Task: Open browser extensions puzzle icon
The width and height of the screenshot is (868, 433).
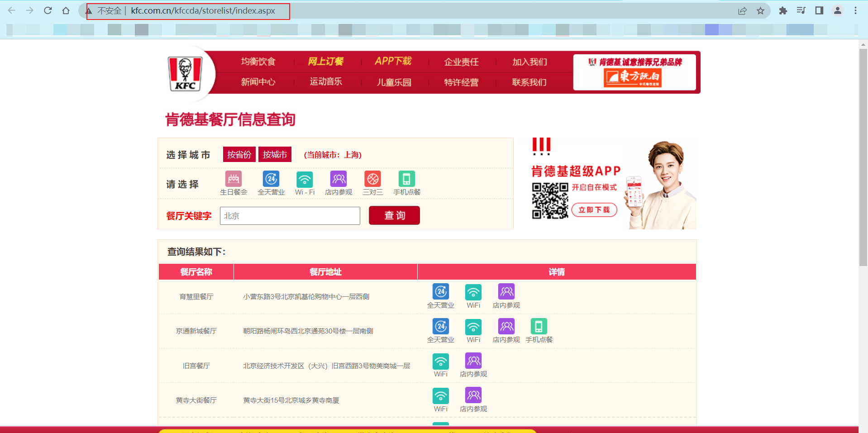Action: 783,10
